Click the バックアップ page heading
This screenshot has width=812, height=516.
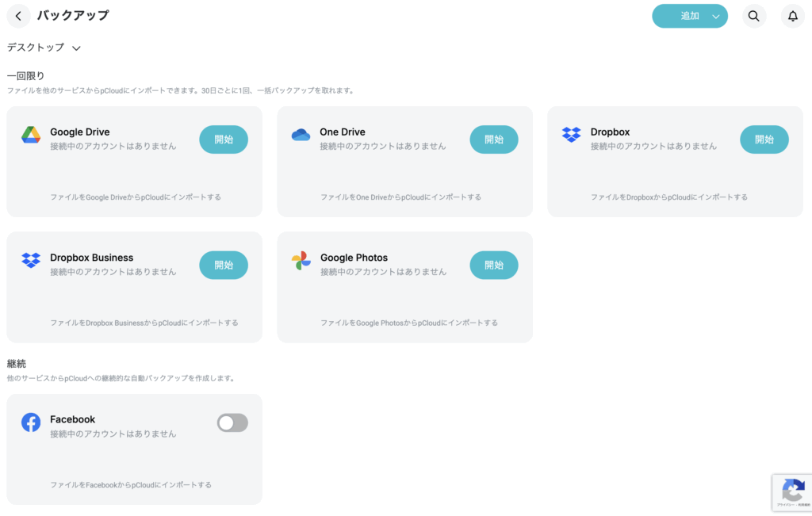click(73, 16)
